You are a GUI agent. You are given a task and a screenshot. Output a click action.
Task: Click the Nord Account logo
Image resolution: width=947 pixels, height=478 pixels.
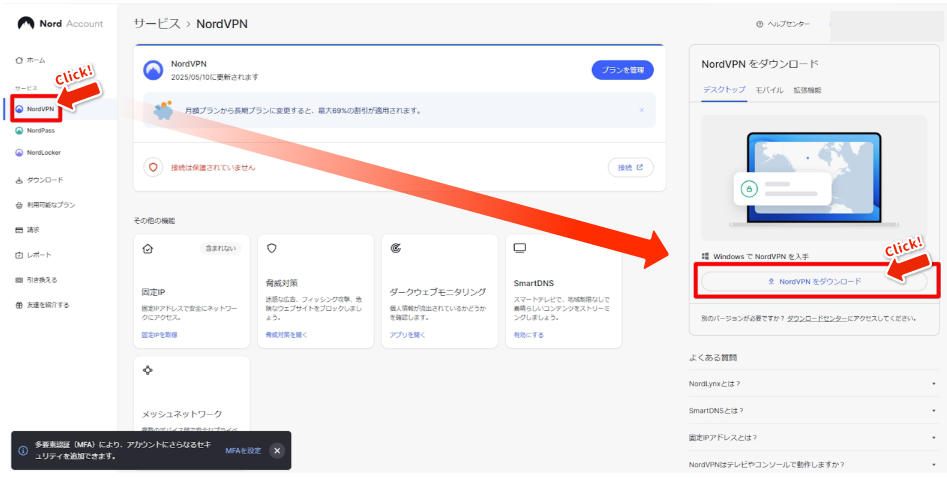pos(58,23)
